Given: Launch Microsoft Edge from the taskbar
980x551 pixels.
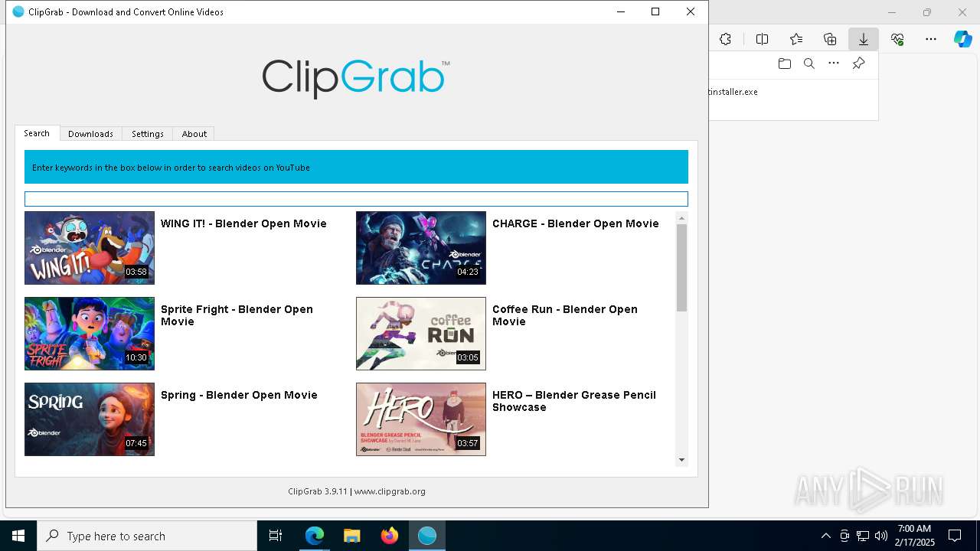Looking at the screenshot, I should coord(315,536).
